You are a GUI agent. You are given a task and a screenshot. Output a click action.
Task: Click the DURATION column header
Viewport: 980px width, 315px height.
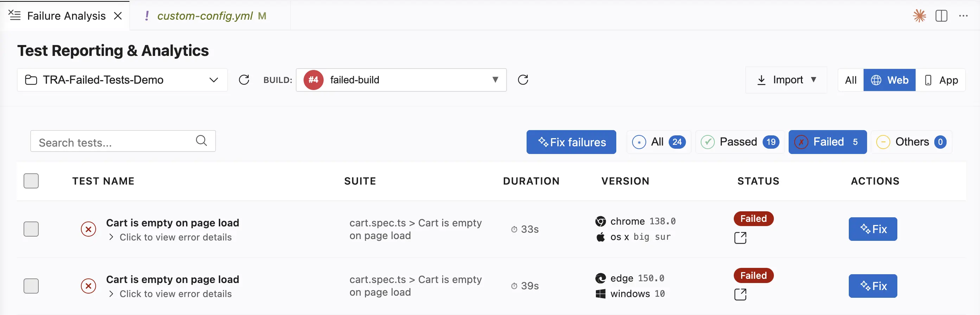[531, 181]
